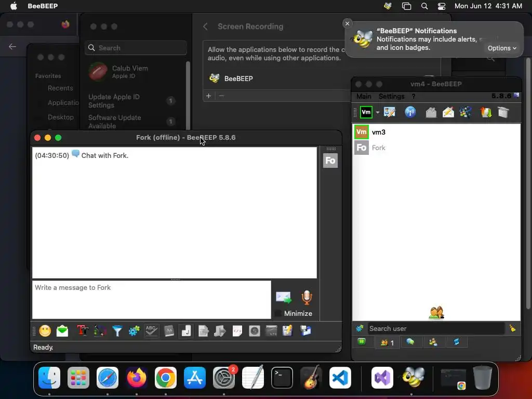
Task: Select Recents in Finder sidebar
Action: coord(60,88)
